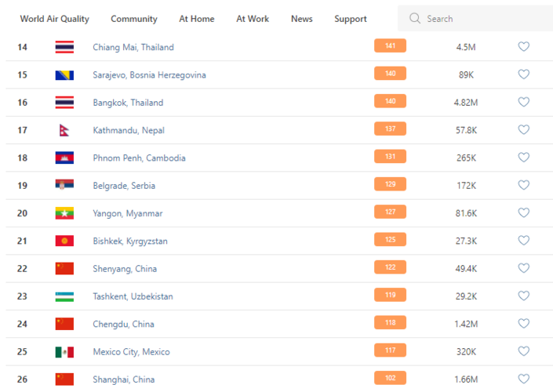Toggle favorite heart for Bangkok row
Screen dimensions: 553x392
tap(524, 102)
